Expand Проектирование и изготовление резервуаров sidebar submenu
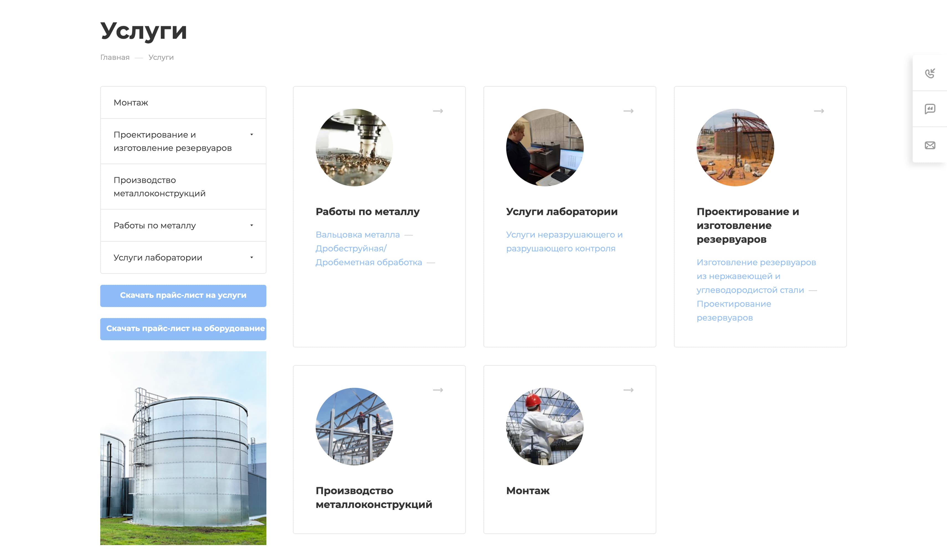Screen dimensions: 947x560 (252, 135)
